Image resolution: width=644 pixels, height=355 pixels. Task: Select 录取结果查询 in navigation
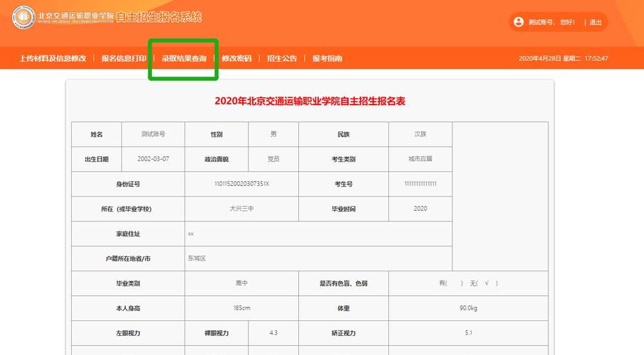tap(184, 58)
